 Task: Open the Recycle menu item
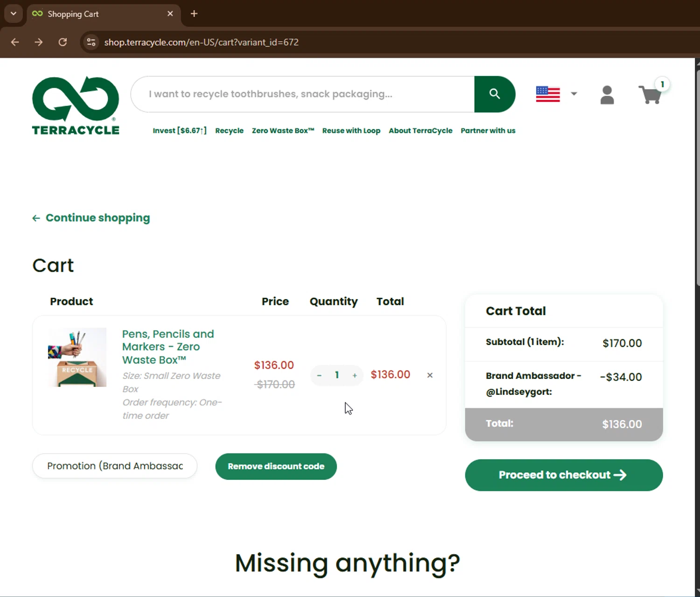pyautogui.click(x=229, y=131)
